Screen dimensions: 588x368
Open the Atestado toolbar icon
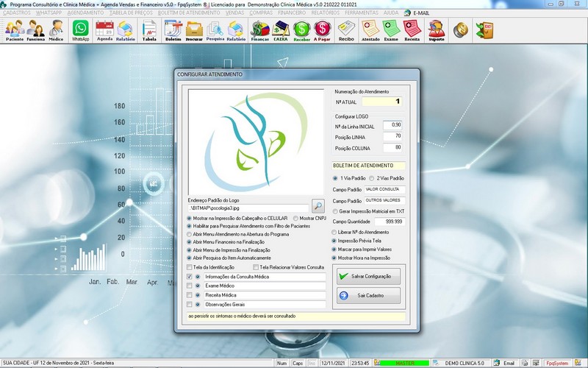(x=370, y=30)
